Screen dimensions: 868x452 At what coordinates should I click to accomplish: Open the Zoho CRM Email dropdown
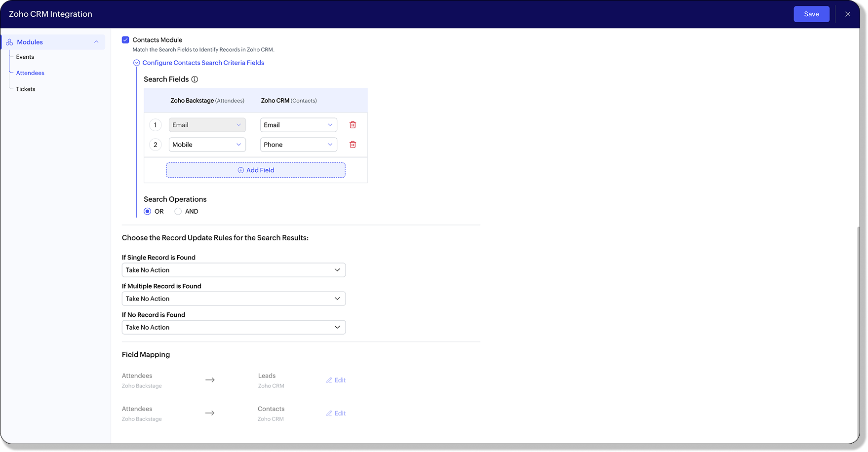point(299,125)
